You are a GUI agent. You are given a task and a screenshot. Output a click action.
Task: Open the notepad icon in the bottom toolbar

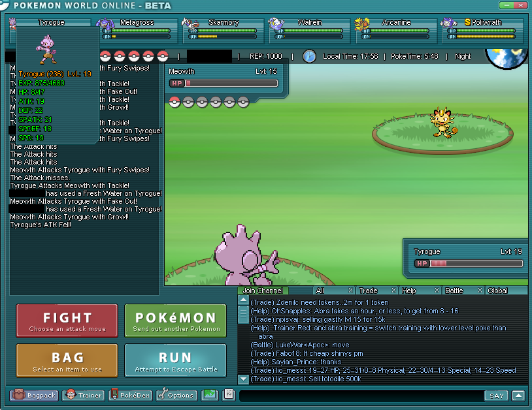tap(229, 394)
